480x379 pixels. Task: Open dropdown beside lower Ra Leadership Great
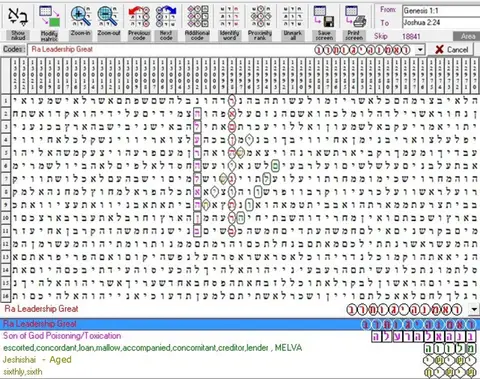click(x=474, y=310)
